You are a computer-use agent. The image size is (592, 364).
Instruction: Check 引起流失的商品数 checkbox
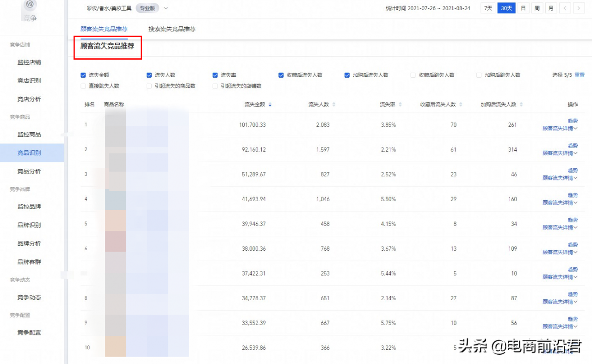coord(149,86)
